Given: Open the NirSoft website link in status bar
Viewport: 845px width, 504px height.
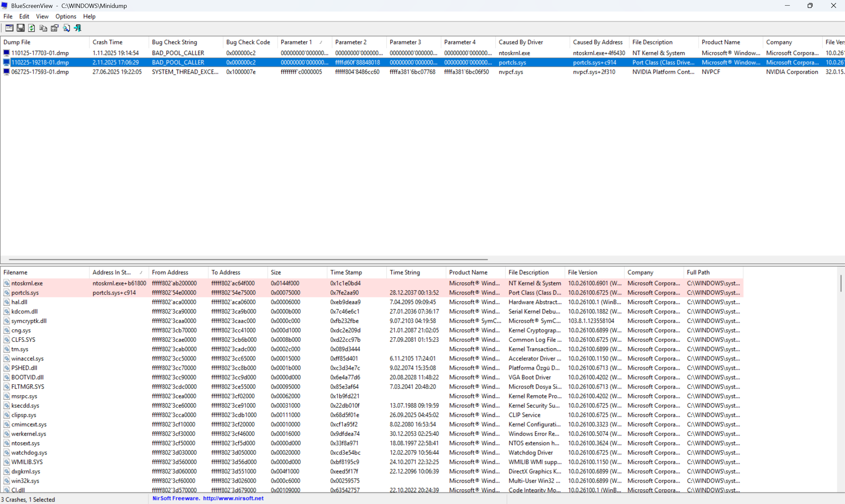Looking at the screenshot, I should click(x=233, y=498).
